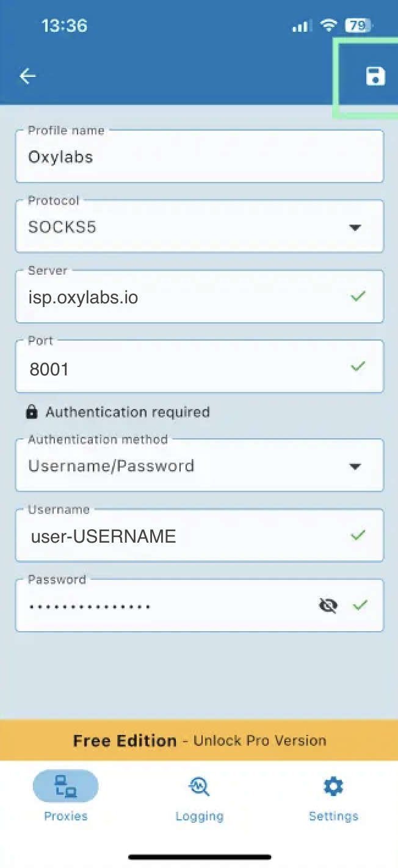Expand the Protocol dropdown arrow
Screen dimensions: 398x868
coord(355,228)
